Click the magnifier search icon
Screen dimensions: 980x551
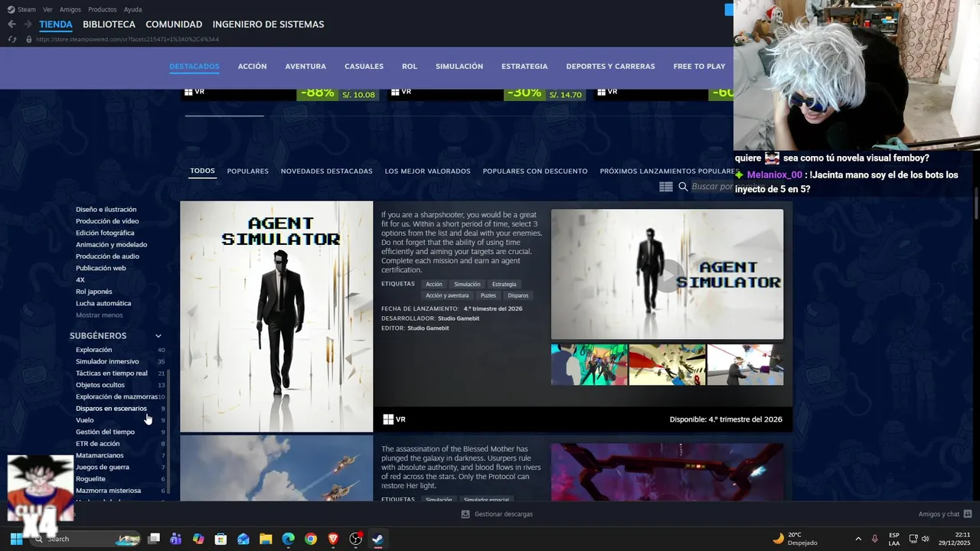tap(683, 187)
